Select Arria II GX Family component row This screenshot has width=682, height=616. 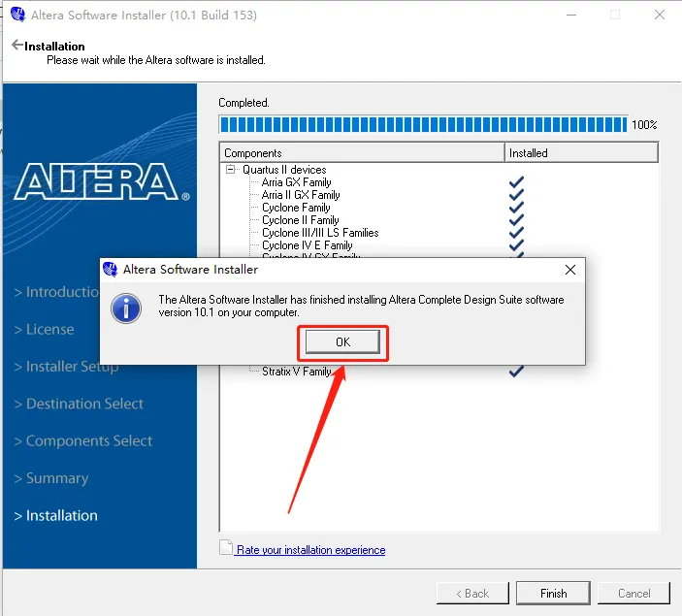pyautogui.click(x=301, y=195)
